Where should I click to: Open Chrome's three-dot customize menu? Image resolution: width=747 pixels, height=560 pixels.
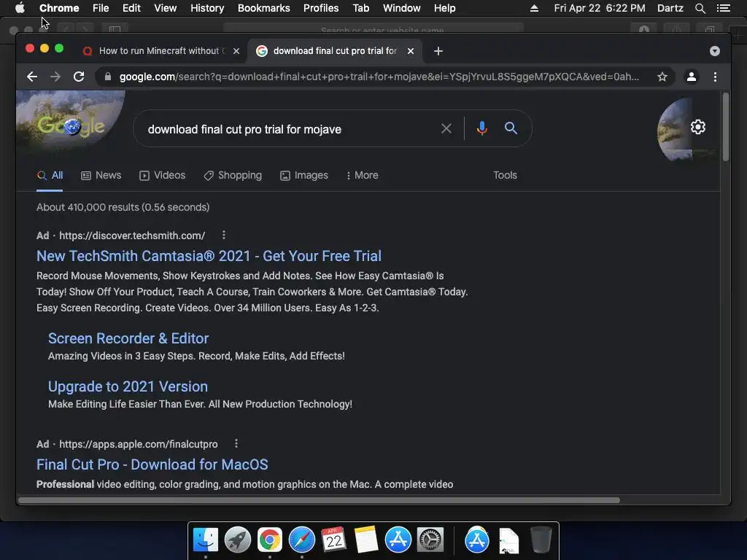pyautogui.click(x=715, y=77)
